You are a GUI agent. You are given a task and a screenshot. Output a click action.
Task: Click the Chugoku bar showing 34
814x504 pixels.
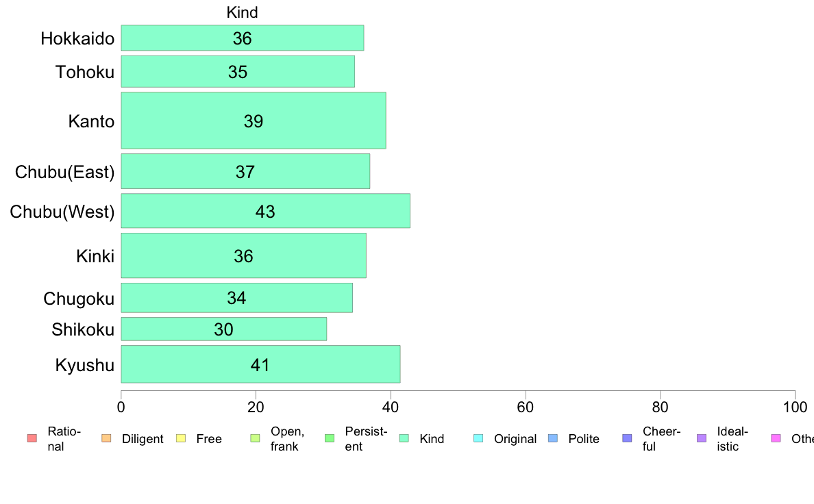point(236,298)
